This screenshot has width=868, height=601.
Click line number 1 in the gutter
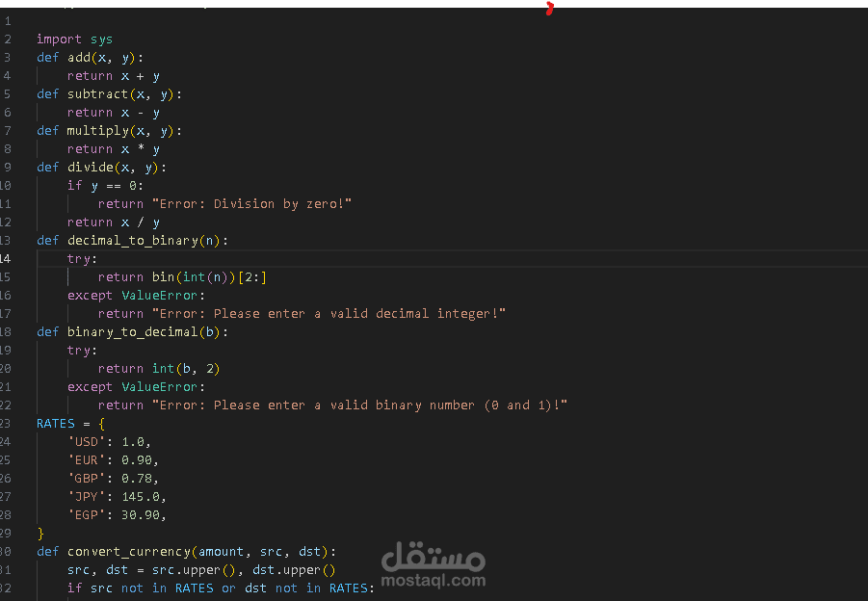[8, 21]
